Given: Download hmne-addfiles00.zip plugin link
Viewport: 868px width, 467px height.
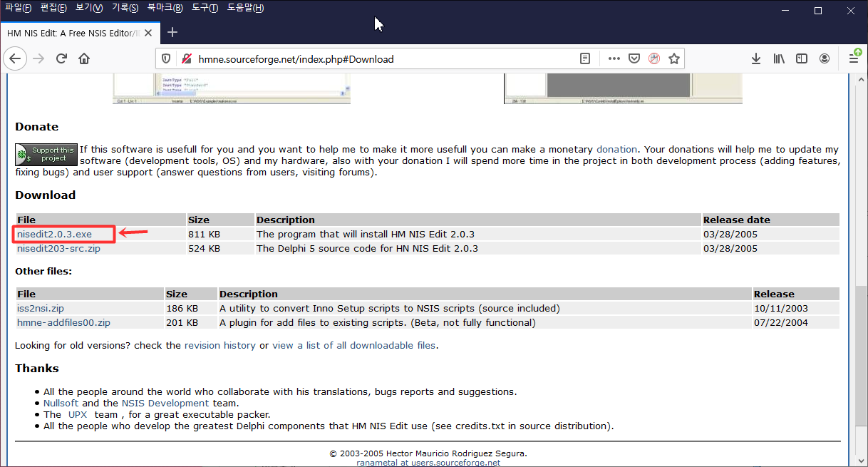Looking at the screenshot, I should (x=63, y=323).
